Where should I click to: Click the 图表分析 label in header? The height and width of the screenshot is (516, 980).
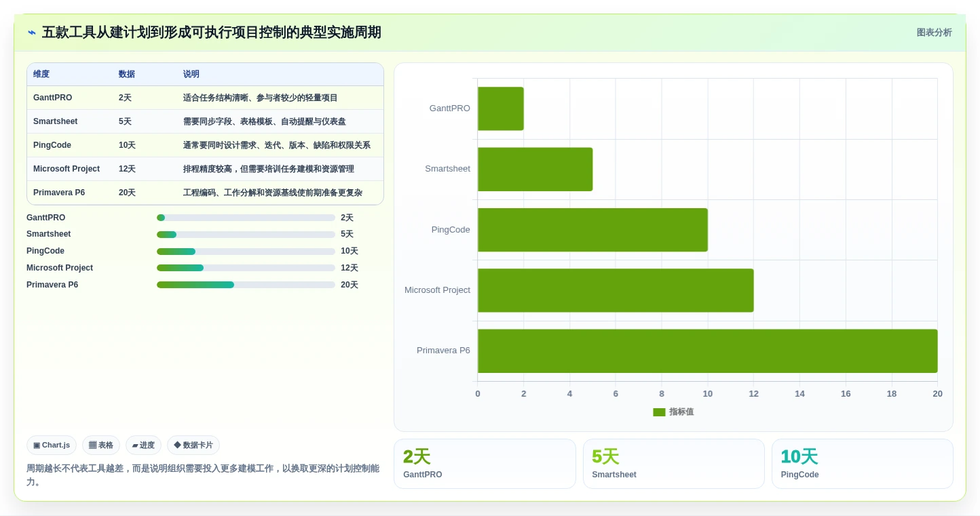pyautogui.click(x=934, y=33)
